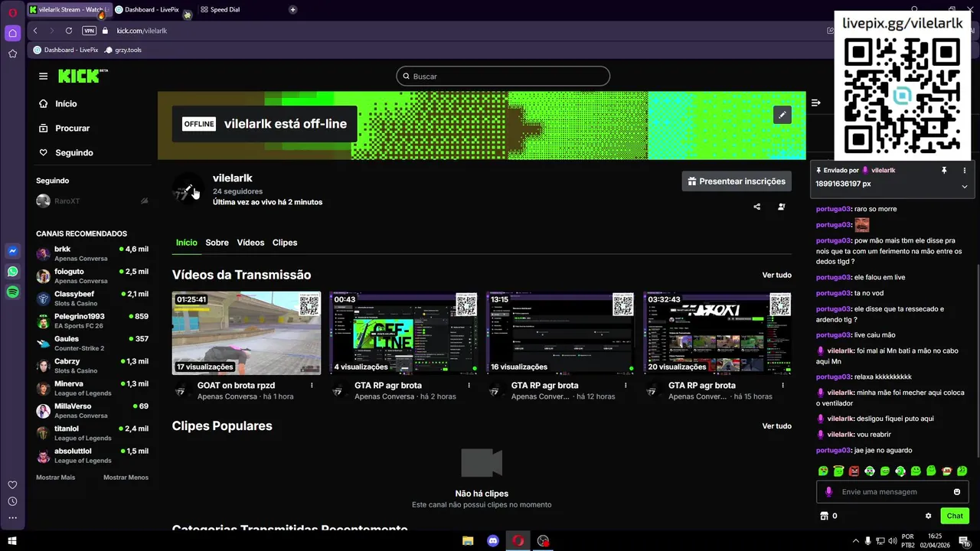Viewport: 980px width, 551px height.
Task: Open Spotify in Opera sidebar
Action: pos(12,292)
